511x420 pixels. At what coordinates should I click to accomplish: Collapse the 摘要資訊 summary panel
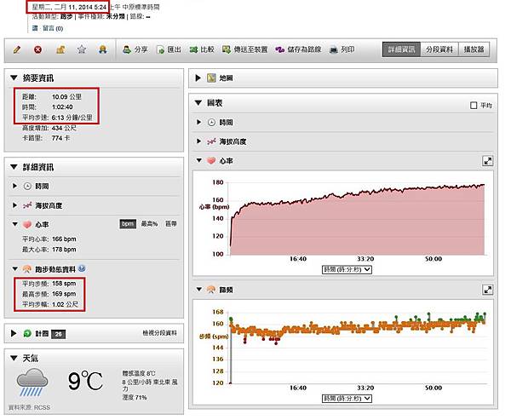pos(14,78)
